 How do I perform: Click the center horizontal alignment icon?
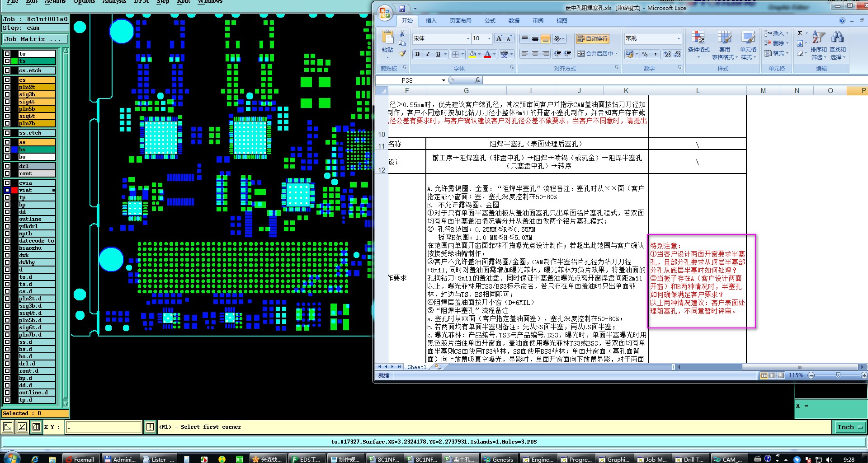[535, 54]
